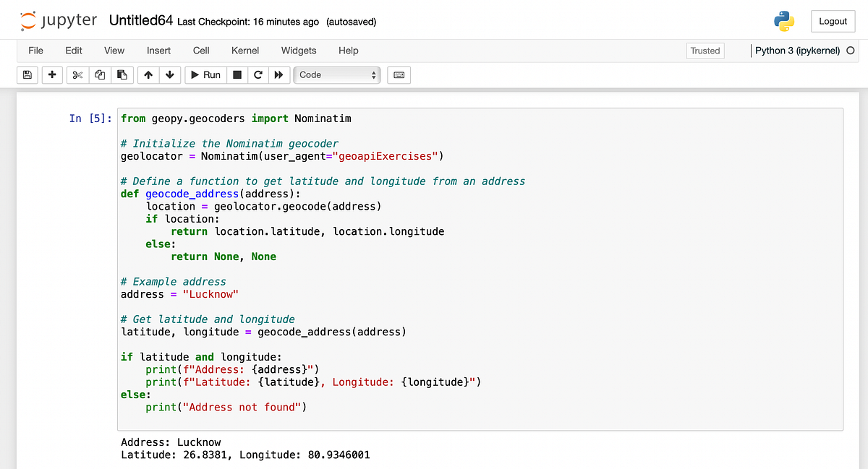
Task: Open the Widgets menu
Action: coord(299,51)
